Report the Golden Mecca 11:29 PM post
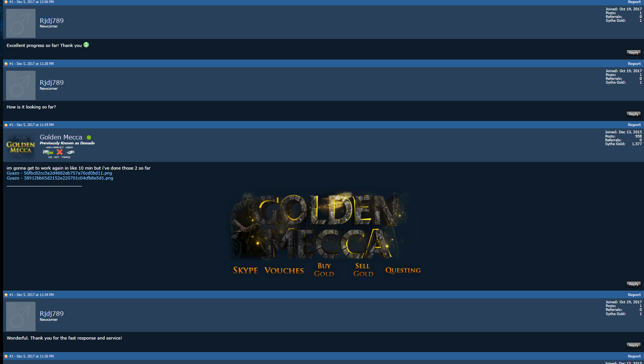 634,125
